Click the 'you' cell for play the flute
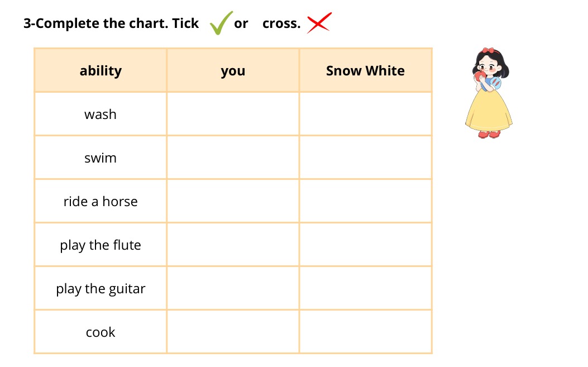The width and height of the screenshot is (588, 367). [x=233, y=245]
